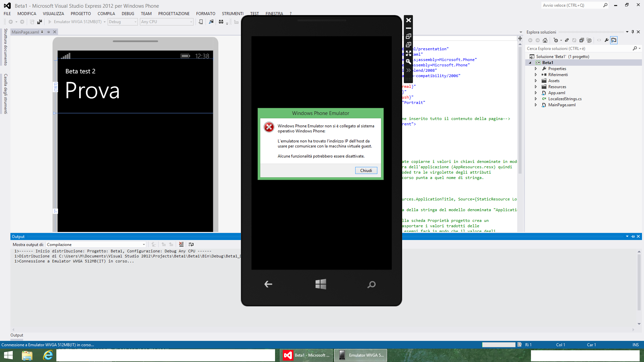Open the DEBUG menu
Viewport: 644px width, 362px height.
[x=128, y=14]
